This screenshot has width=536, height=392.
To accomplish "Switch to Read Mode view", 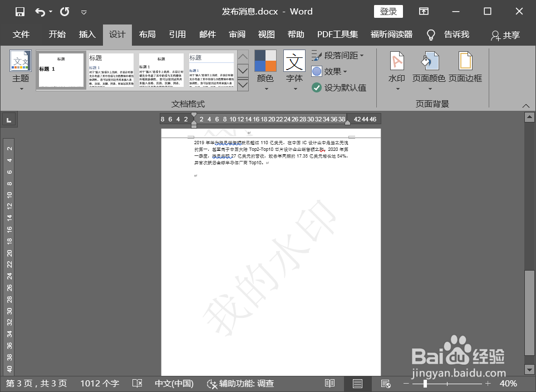I will [x=330, y=384].
